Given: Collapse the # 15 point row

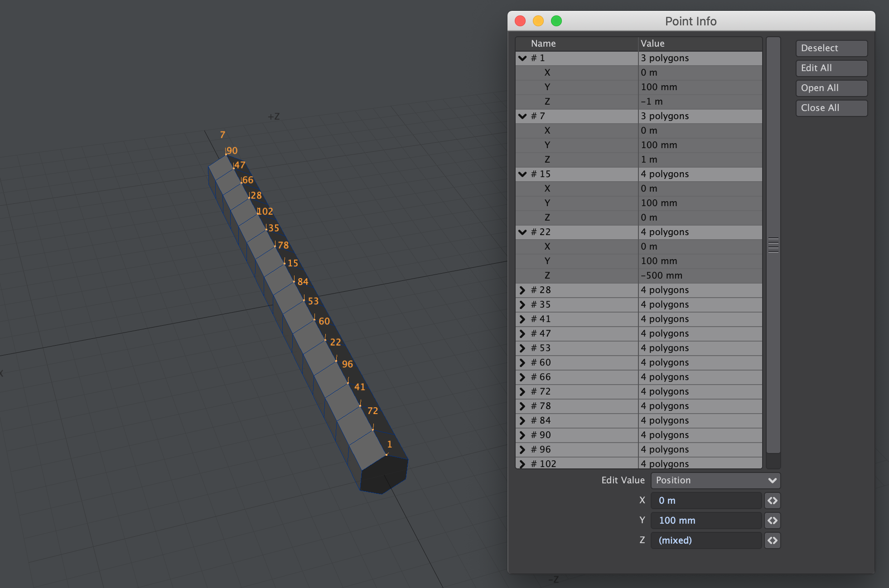Looking at the screenshot, I should 522,174.
